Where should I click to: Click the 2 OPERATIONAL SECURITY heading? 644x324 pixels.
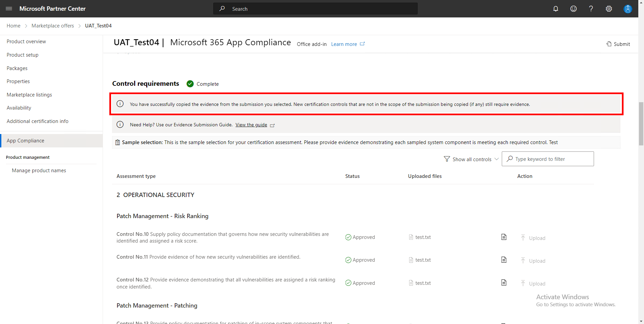point(155,195)
